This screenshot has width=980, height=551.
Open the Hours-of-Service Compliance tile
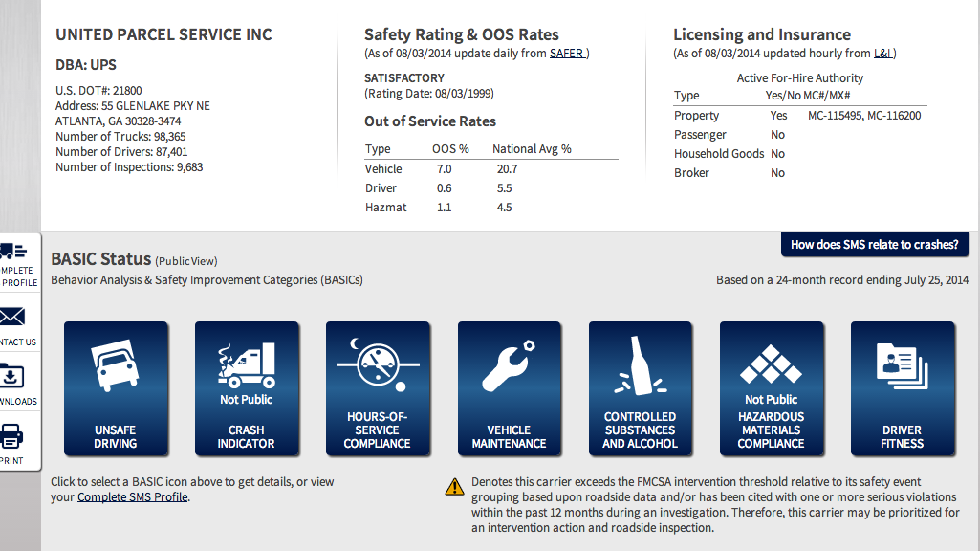378,388
